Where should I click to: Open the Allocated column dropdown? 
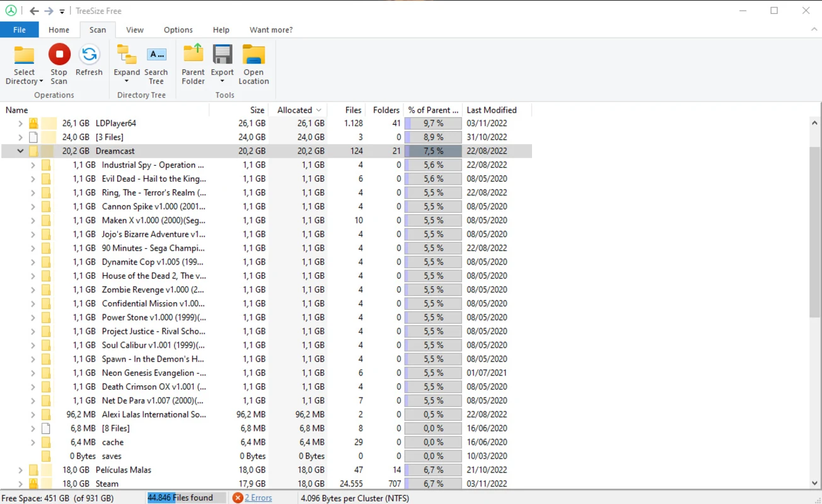[320, 110]
